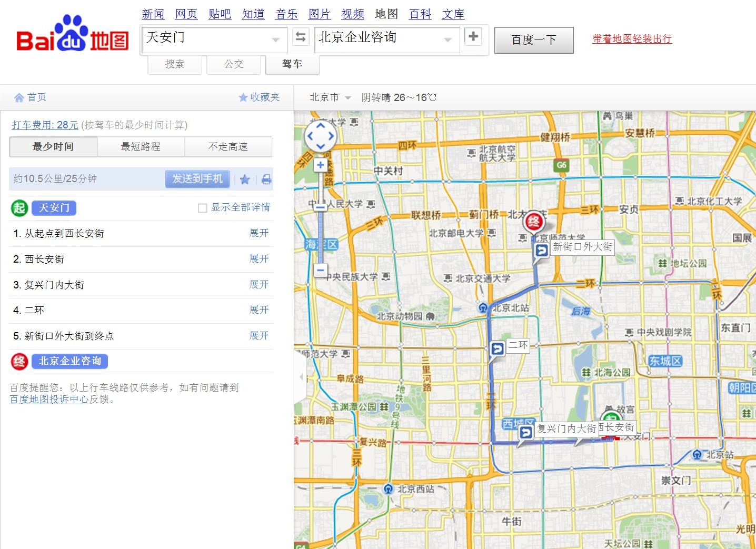Open the 带着地图轻装出行 link
The image size is (756, 549).
click(632, 39)
